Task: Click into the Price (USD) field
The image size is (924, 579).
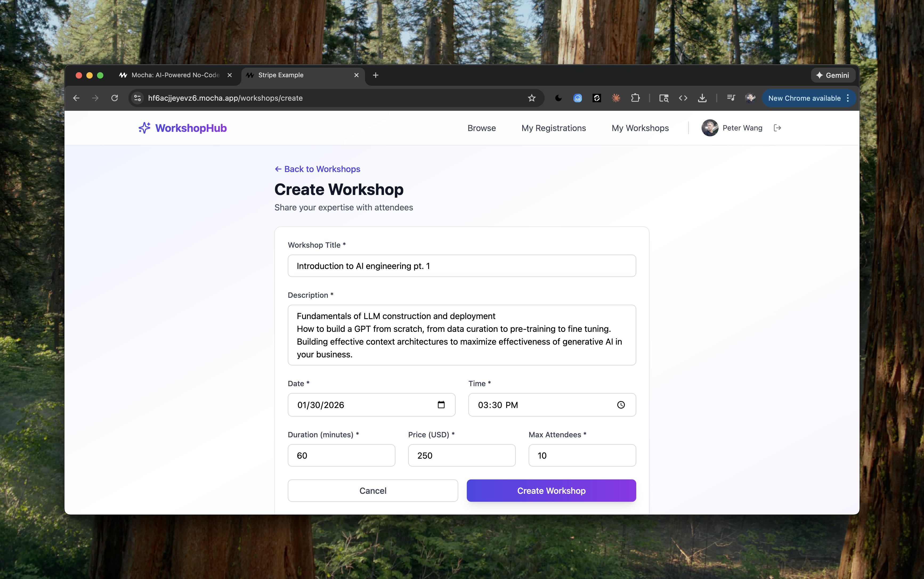Action: pos(461,455)
